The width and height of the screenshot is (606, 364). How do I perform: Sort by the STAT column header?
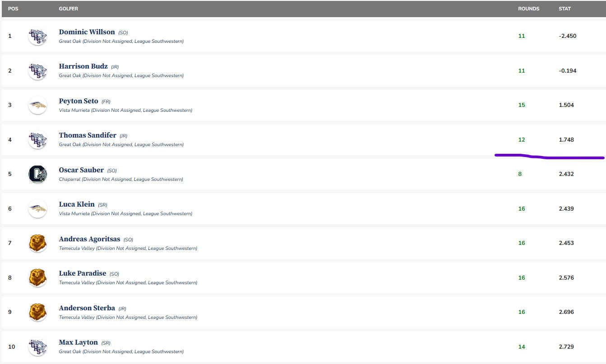(564, 9)
